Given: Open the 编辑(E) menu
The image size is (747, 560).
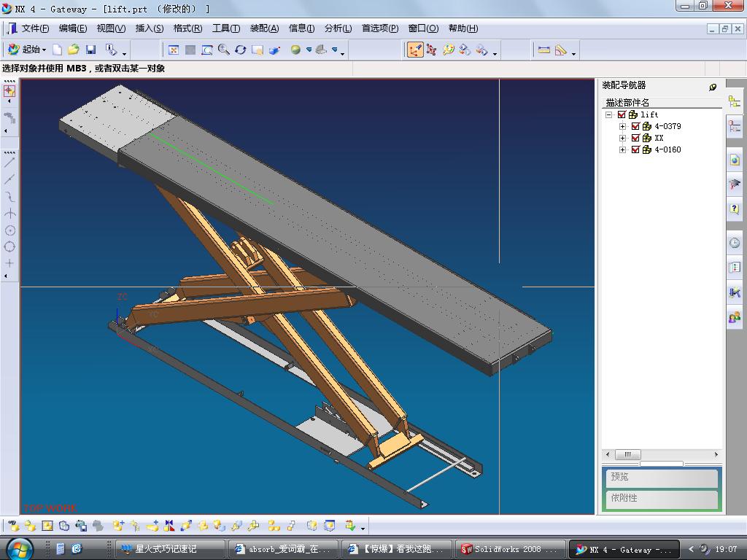Looking at the screenshot, I should click(x=73, y=28).
